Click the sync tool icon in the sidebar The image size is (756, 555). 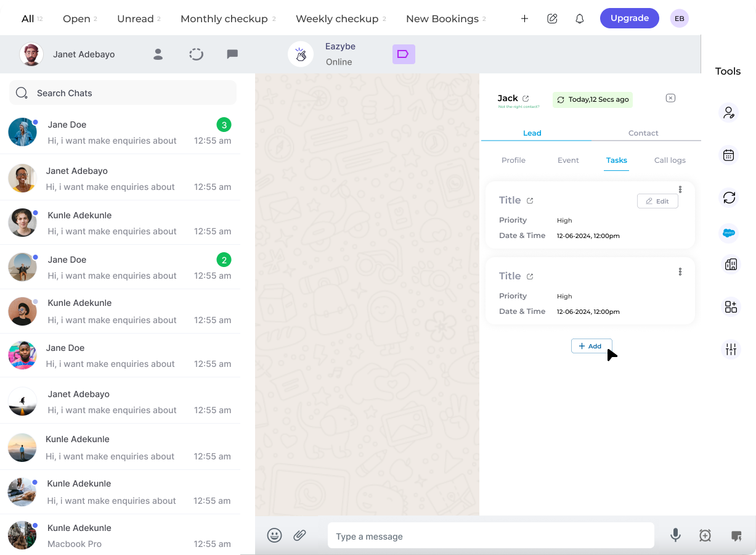pyautogui.click(x=729, y=198)
